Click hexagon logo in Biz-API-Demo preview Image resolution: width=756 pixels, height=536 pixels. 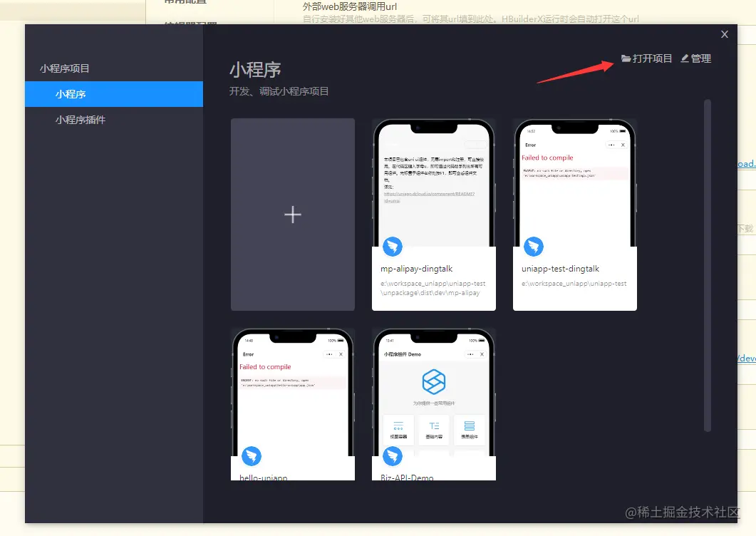pyautogui.click(x=434, y=382)
